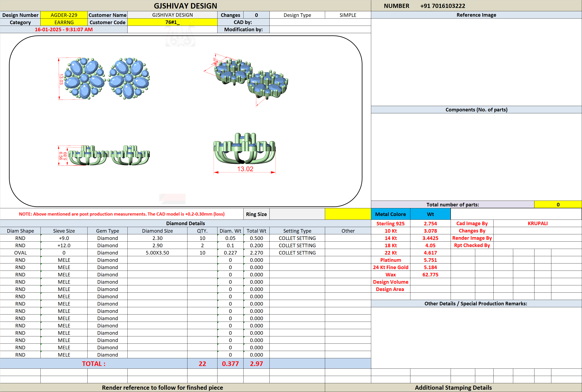
Task: Select the Customer Code cell 76#1_
Action: click(172, 22)
